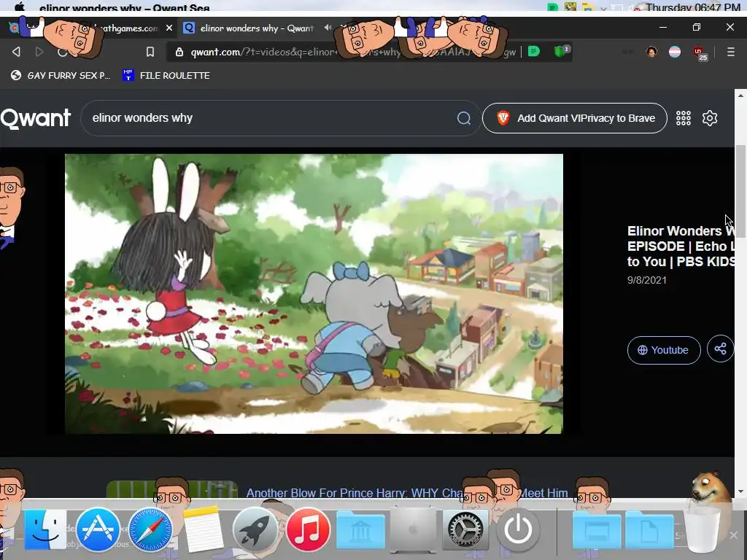Play the Elinor Wonders Why video preview
Screen dimensions: 747x560
coord(314,293)
